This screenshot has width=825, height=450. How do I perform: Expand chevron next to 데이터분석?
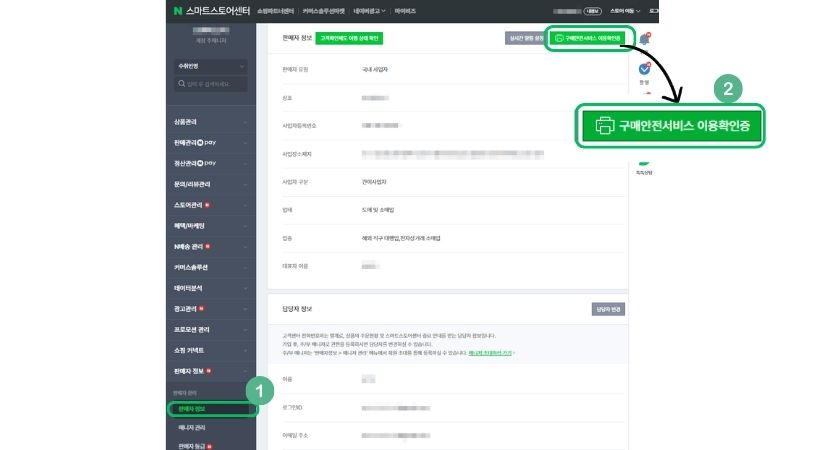point(245,288)
